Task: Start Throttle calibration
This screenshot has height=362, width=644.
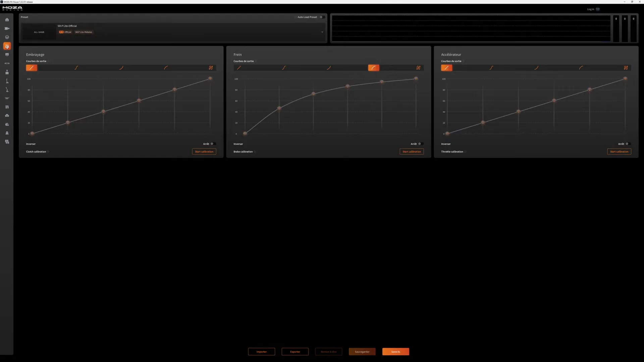Action: pyautogui.click(x=619, y=152)
